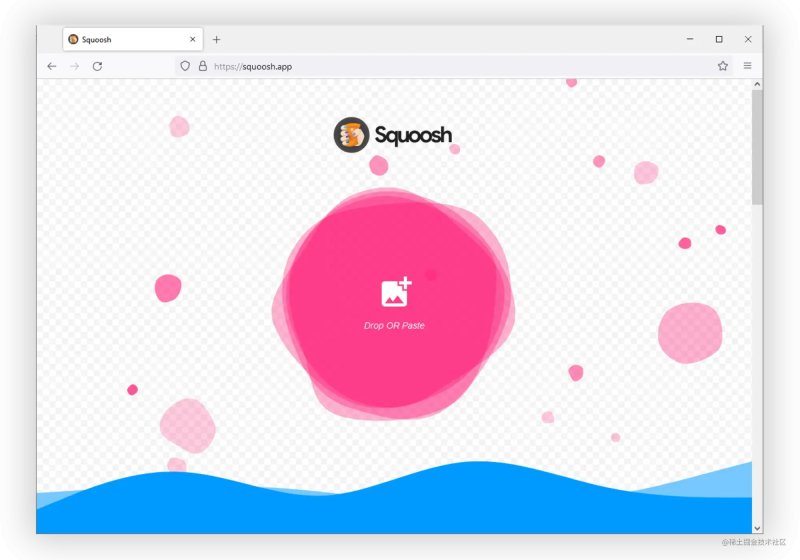Image resolution: width=800 pixels, height=560 pixels.
Task: Close the browser window
Action: click(x=748, y=39)
